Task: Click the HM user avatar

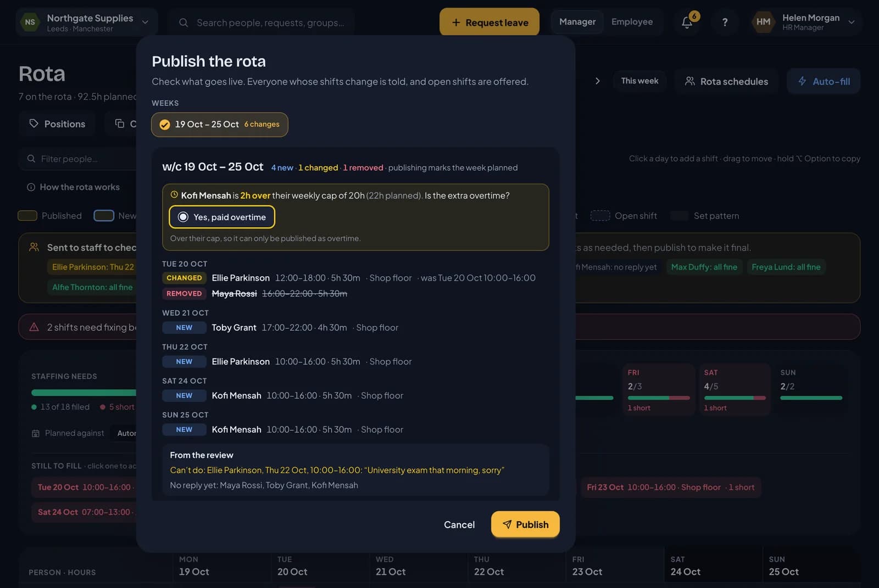Action: coord(763,22)
